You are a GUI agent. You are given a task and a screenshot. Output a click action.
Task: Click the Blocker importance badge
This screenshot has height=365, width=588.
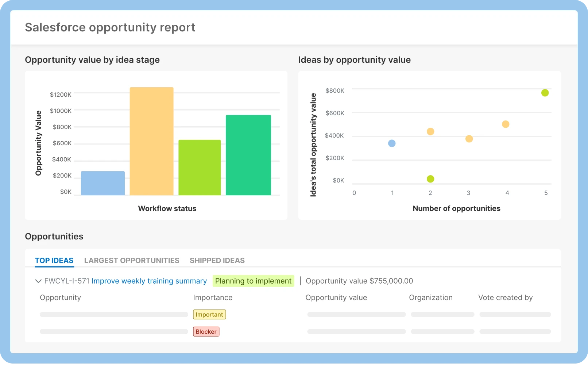coord(206,331)
